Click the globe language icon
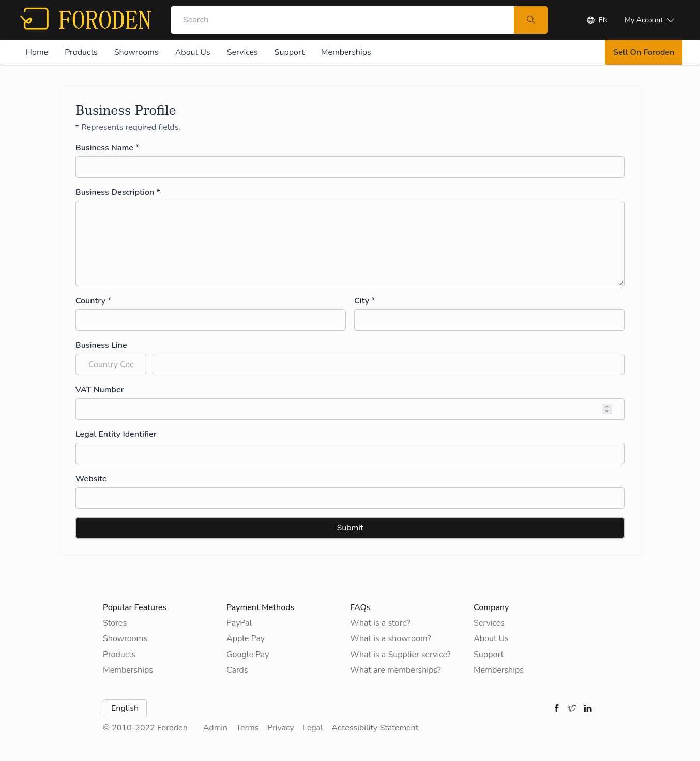 (x=590, y=20)
